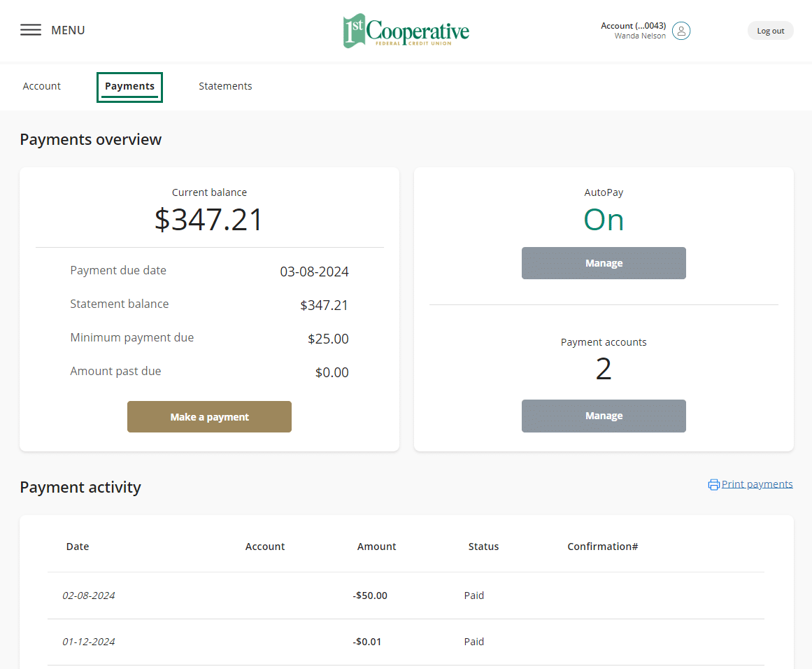
Task: Log out of the account
Action: pyautogui.click(x=770, y=31)
